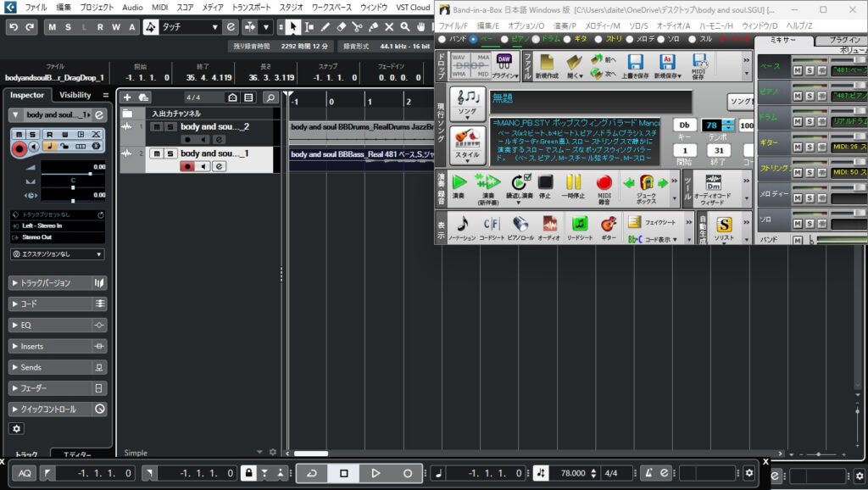Click the Db key button
The width and height of the screenshot is (868, 490).
point(684,125)
